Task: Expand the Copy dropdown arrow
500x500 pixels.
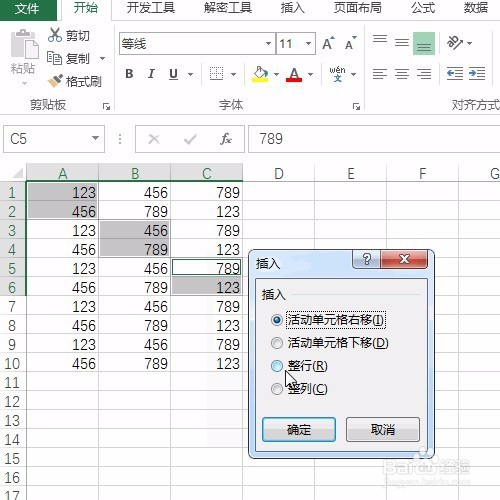Action: (102, 59)
